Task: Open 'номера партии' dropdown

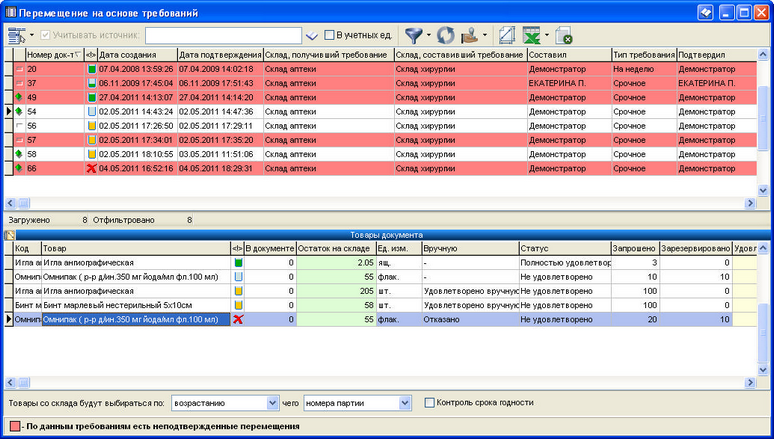Action: click(x=405, y=403)
